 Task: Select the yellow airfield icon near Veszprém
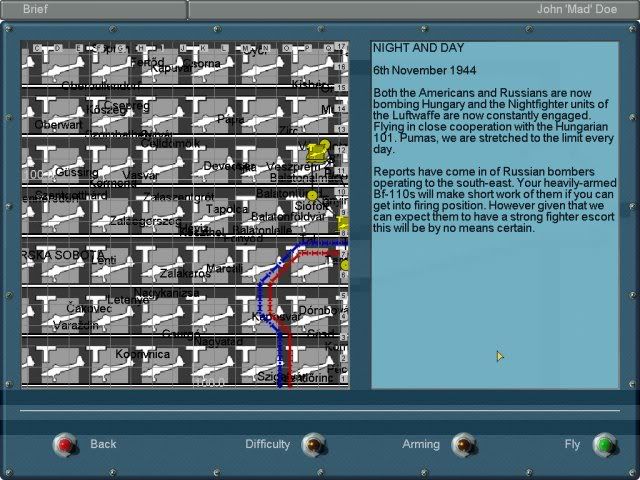coord(317,152)
